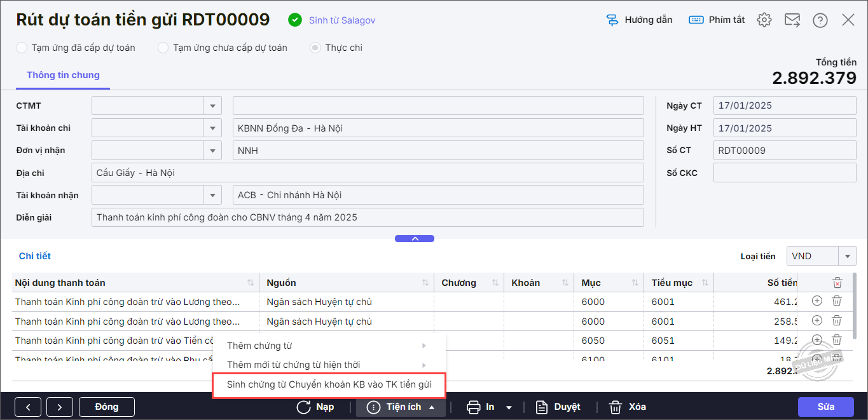Open the help question mark icon
This screenshot has width=868, height=420.
tap(820, 20)
